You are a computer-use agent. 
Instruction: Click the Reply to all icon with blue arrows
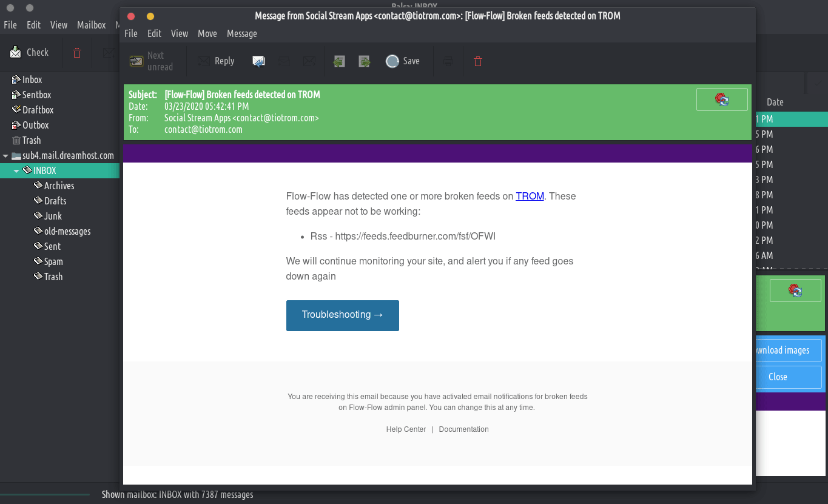tap(258, 61)
